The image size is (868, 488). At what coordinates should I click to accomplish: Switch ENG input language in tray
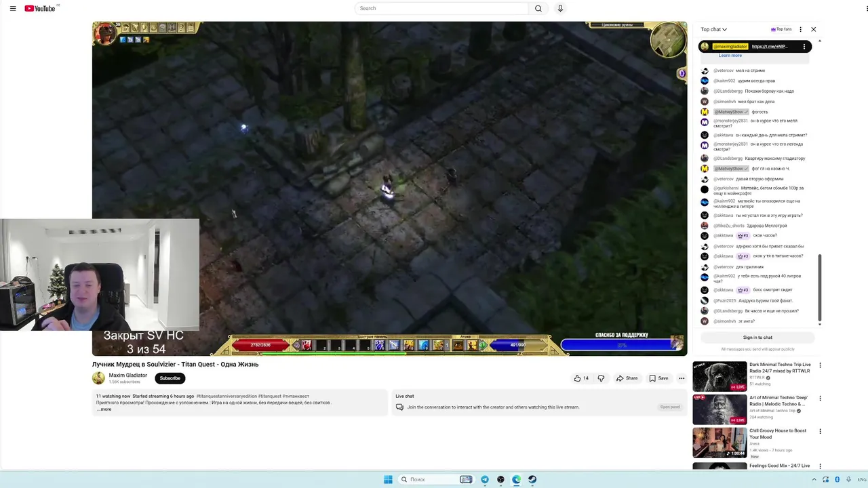[862, 479]
